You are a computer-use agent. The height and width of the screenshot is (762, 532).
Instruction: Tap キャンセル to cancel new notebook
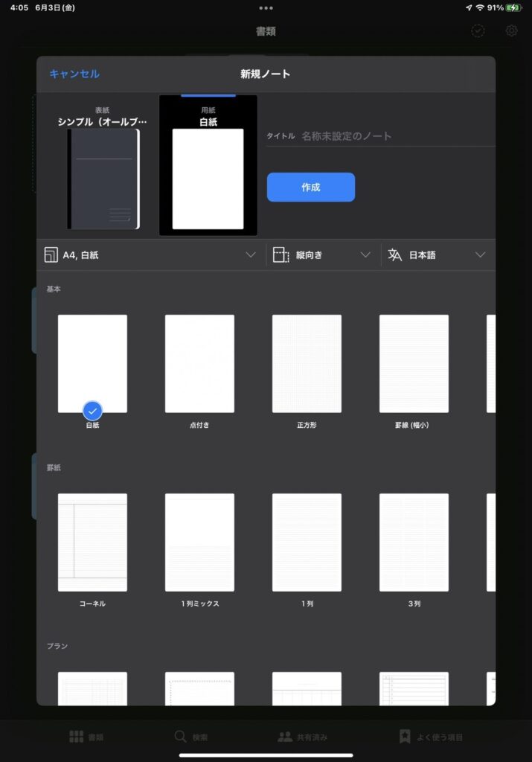pyautogui.click(x=74, y=74)
